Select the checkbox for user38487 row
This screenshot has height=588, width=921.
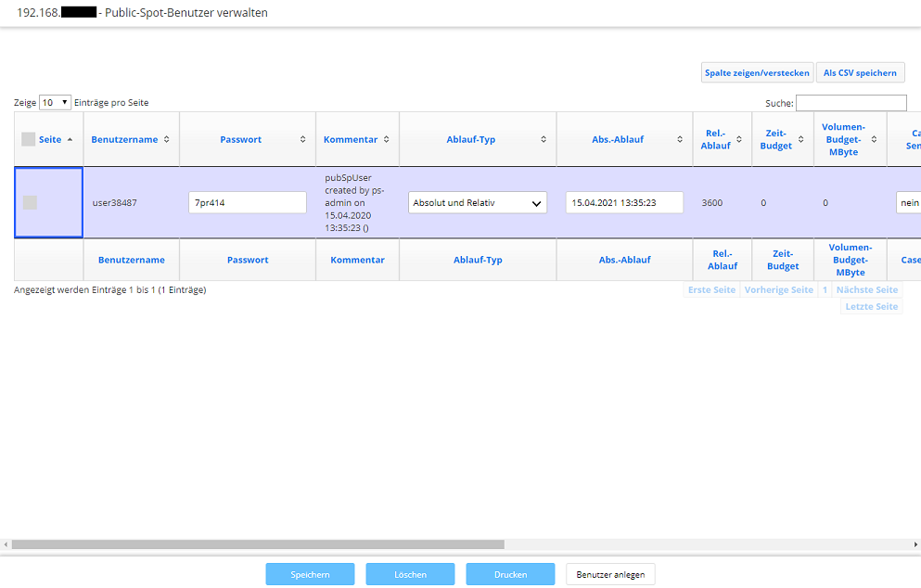point(30,202)
